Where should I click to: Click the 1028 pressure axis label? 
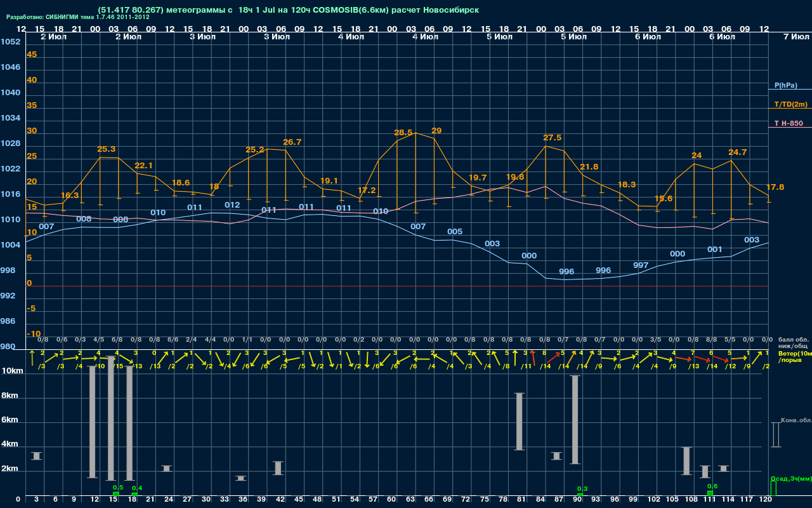pos(10,144)
